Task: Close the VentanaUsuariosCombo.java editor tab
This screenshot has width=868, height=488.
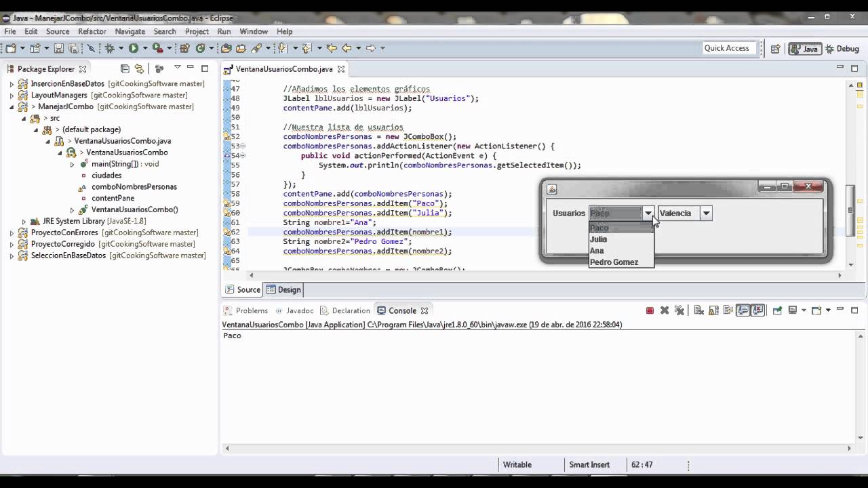Action: 341,68
